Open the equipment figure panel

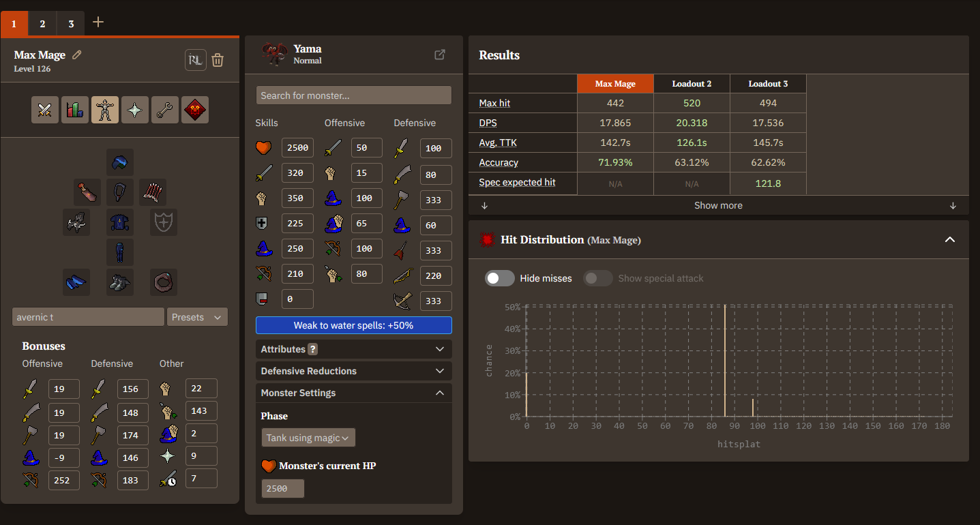point(105,110)
